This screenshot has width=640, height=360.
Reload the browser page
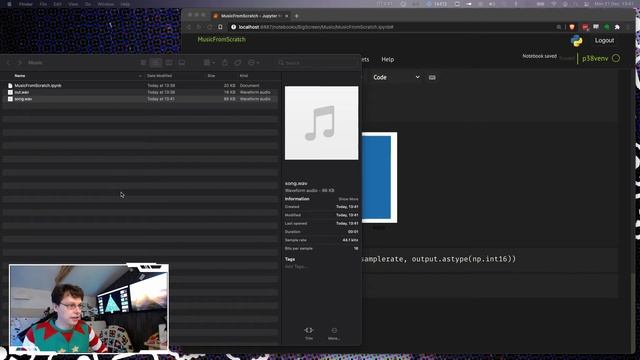point(209,27)
